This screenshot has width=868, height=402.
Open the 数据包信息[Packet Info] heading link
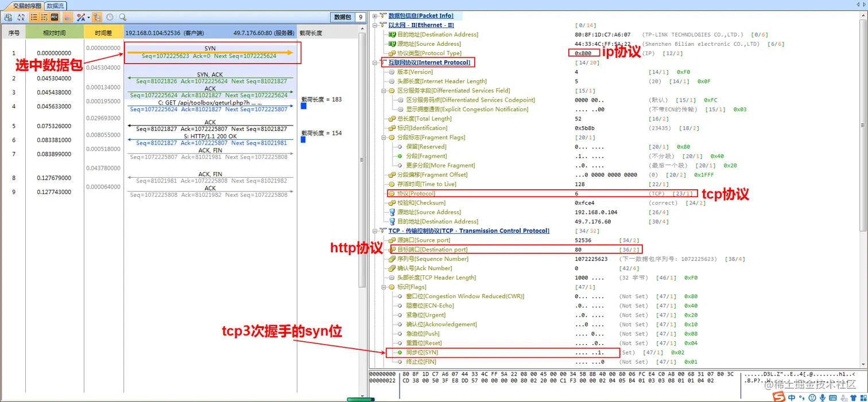pos(420,16)
